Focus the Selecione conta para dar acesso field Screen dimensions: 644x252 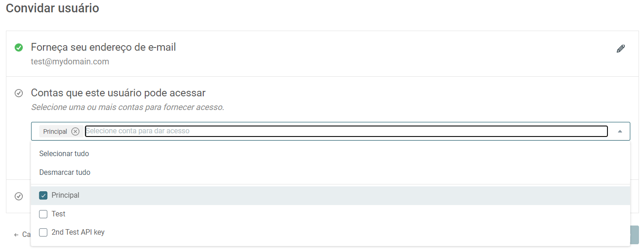coord(346,131)
